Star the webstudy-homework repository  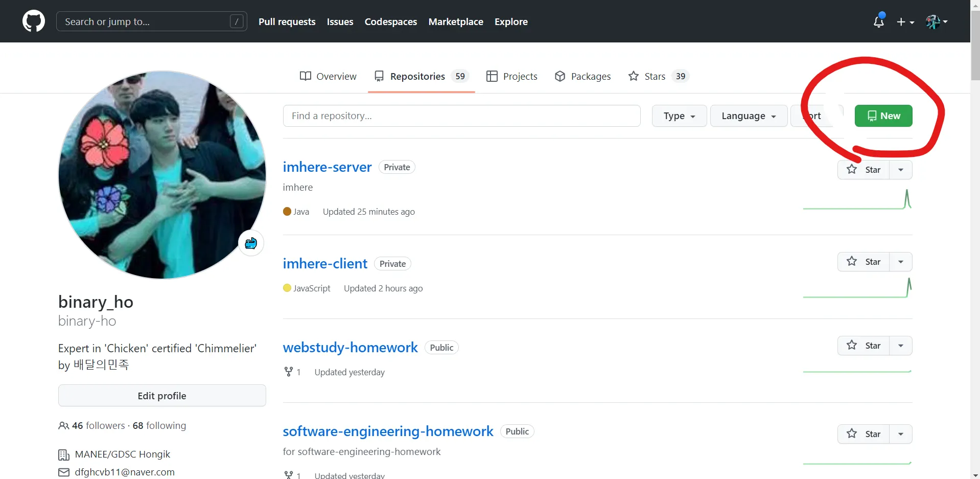(864, 346)
